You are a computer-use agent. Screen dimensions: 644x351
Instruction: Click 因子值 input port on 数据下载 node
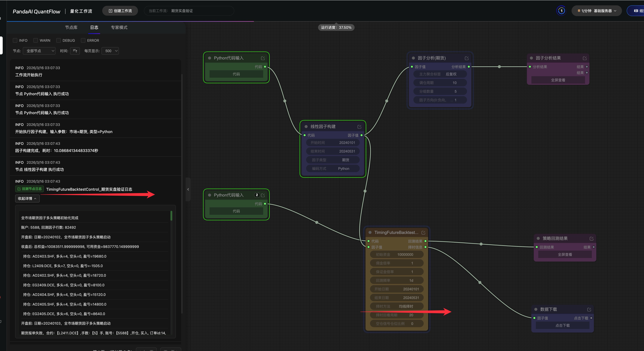(534, 318)
